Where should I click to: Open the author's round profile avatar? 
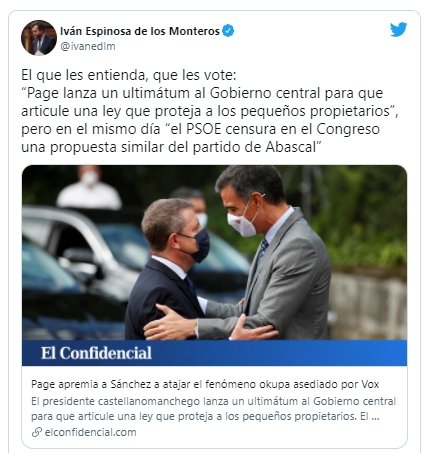(39, 38)
